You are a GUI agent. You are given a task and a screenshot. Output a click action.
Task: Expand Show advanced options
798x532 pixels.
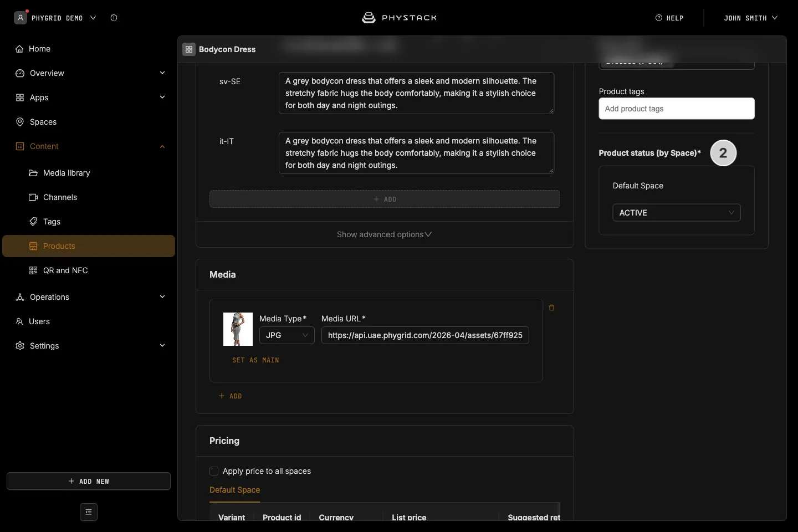point(385,234)
